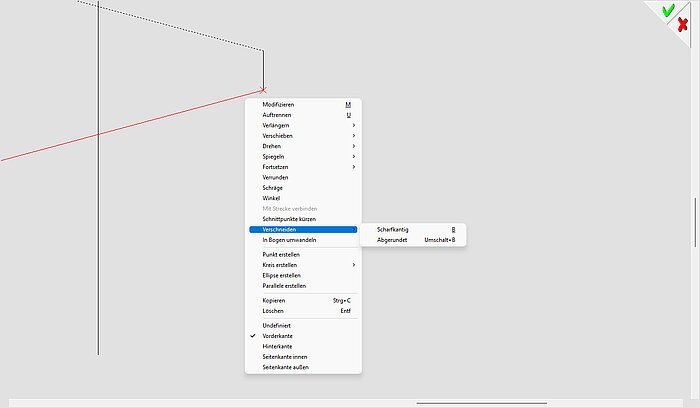Screen dimensions: 700x408
Task: Click the vertical scrollbar on the right
Action: (x=694, y=222)
